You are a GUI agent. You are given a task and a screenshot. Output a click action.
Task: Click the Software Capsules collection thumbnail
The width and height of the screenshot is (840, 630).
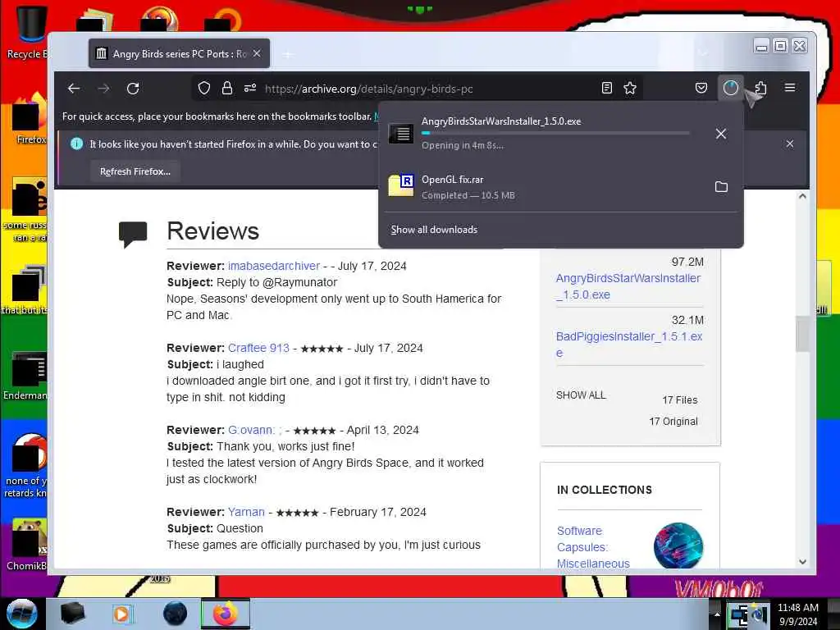click(678, 546)
